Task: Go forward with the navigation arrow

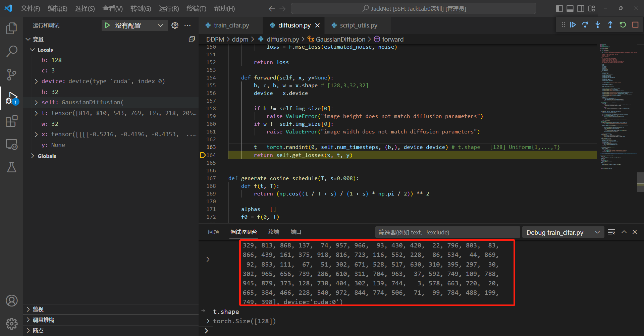Action: tap(283, 9)
